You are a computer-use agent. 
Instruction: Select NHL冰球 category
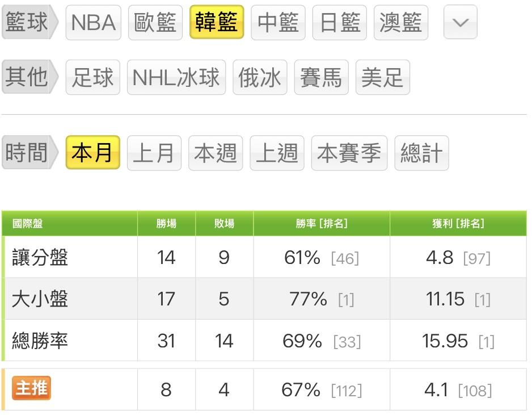[176, 77]
